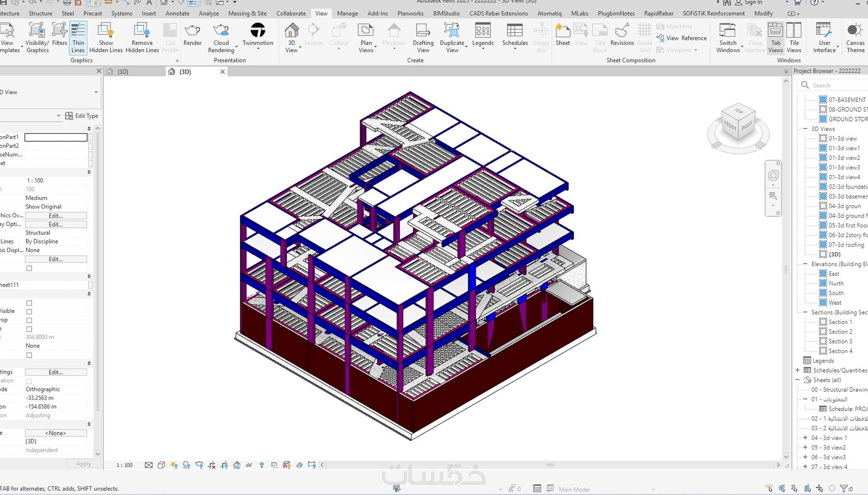Toggle the checkbox in the Visible row
The width and height of the screenshot is (868, 495).
(x=29, y=311)
